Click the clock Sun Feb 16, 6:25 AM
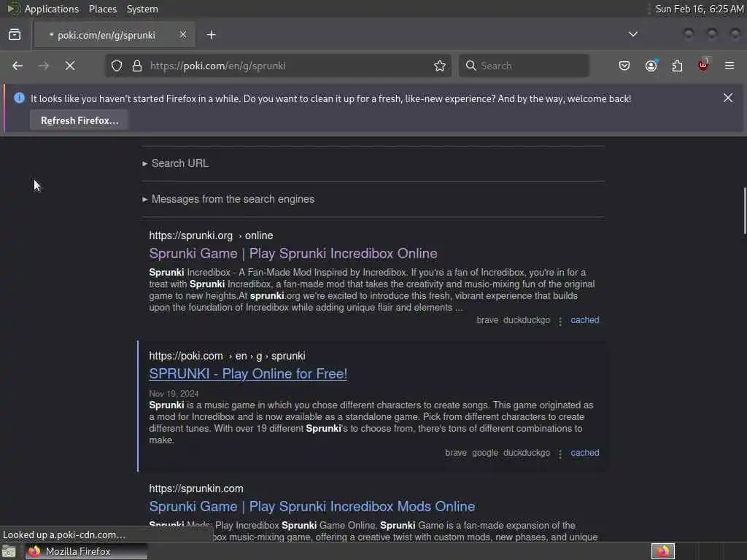This screenshot has width=747, height=560. 700,9
